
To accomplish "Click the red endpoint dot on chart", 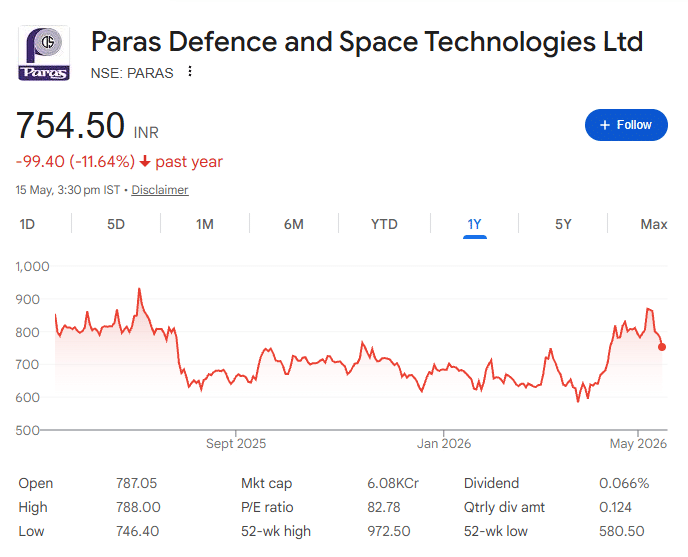I will 662,347.
